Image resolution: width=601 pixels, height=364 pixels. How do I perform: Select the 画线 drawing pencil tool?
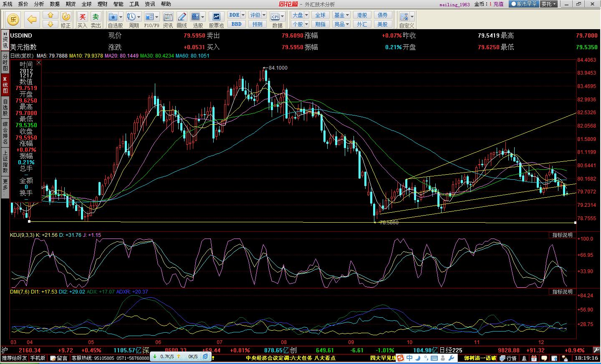(182, 17)
